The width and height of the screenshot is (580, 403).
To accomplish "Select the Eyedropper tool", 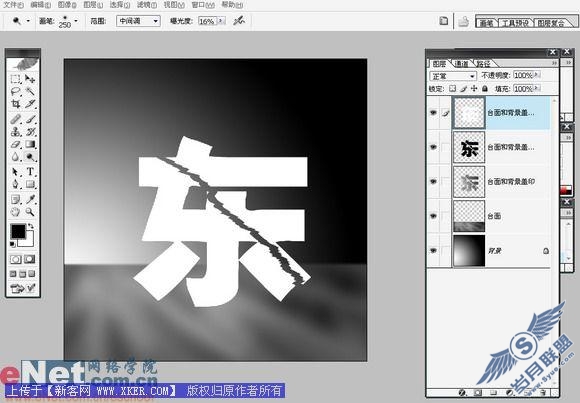I will (x=30, y=199).
